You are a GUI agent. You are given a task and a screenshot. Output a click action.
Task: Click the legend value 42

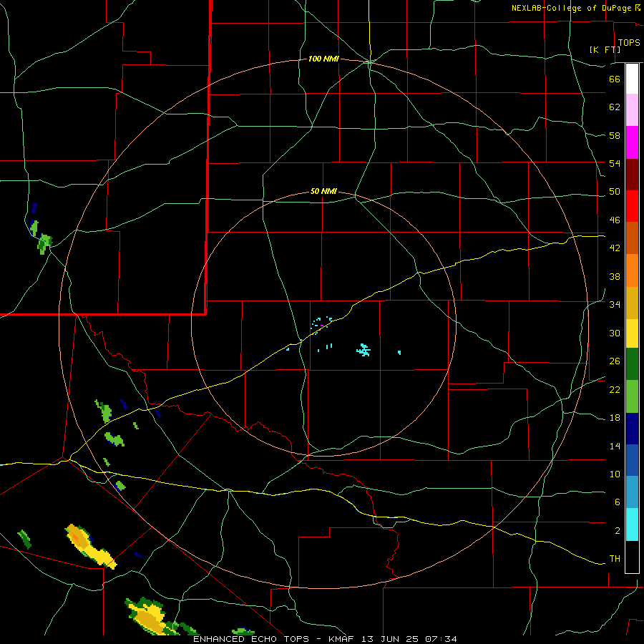coord(615,248)
